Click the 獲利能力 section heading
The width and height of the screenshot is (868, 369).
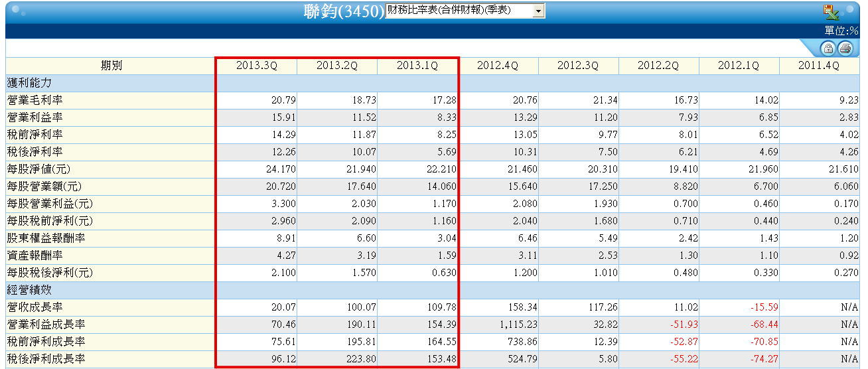pos(29,83)
